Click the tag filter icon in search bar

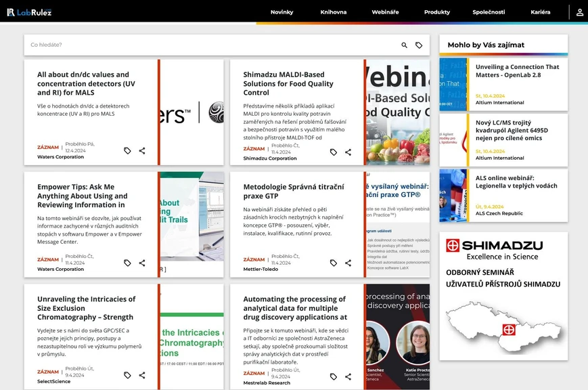point(419,45)
